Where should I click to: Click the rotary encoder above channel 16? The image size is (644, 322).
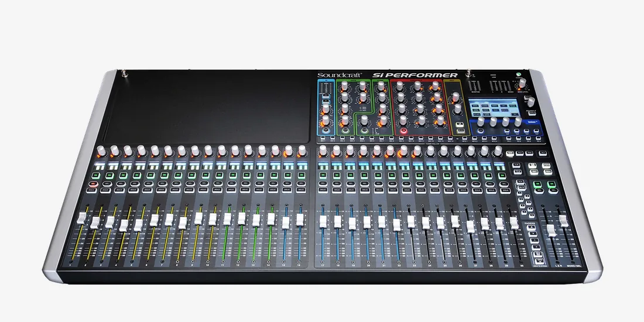coord(302,150)
